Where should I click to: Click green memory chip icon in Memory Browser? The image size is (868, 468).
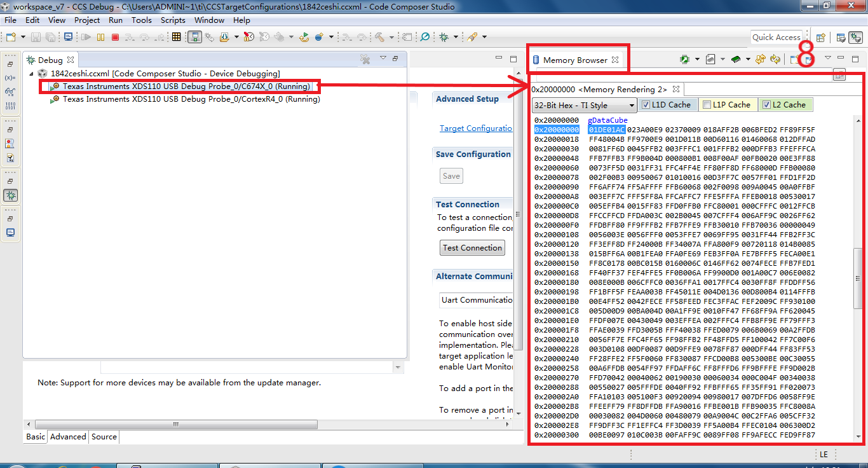click(x=736, y=60)
